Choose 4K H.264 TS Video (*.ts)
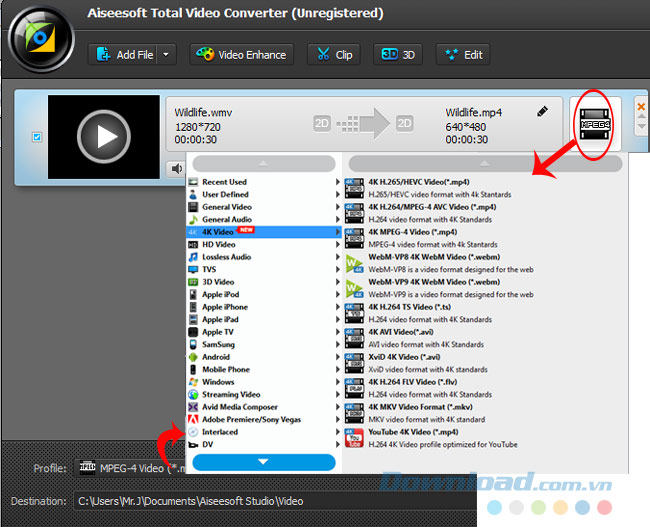Image resolution: width=650 pixels, height=527 pixels. pyautogui.click(x=483, y=313)
